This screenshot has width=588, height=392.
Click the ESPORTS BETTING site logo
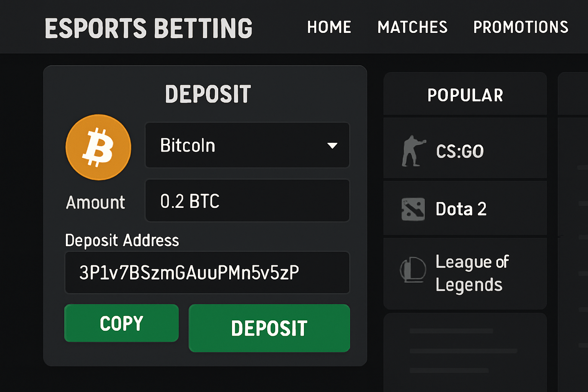149,27
